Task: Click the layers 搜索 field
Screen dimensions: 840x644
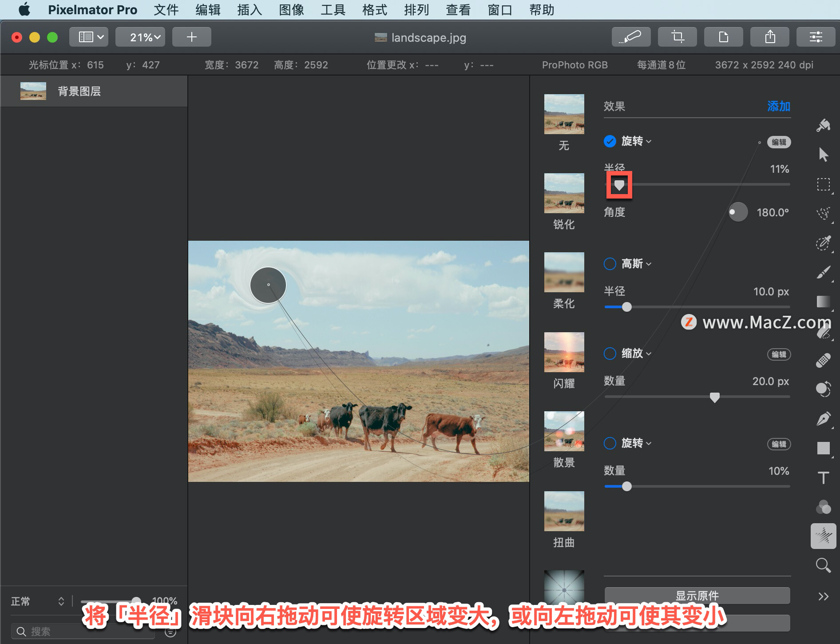Action: pyautogui.click(x=83, y=632)
